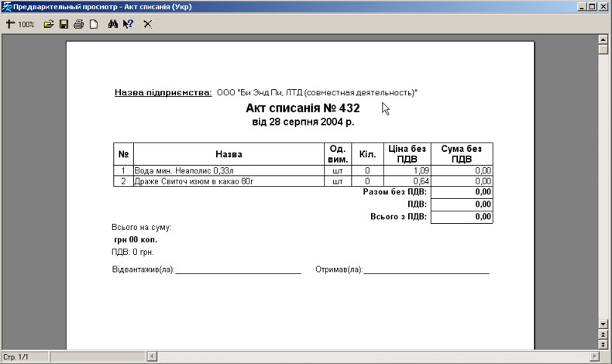Image resolution: width=612 pixels, height=364 pixels.
Task: Print the document using the printer icon
Action: pyautogui.click(x=78, y=24)
